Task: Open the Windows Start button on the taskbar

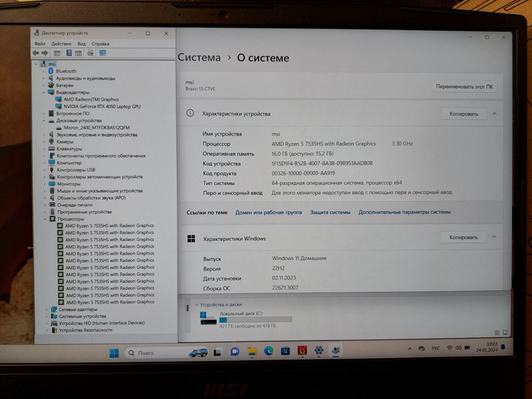Action: [114, 353]
